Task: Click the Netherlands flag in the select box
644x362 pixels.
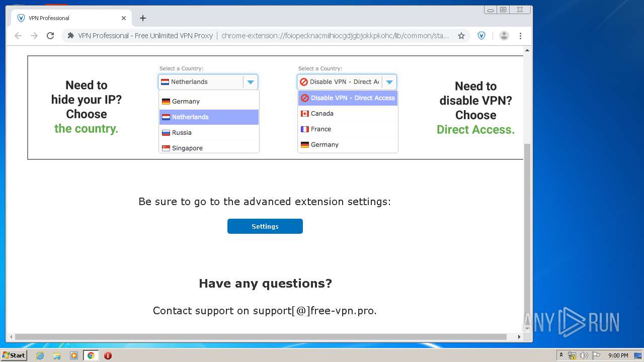Action: 165,82
